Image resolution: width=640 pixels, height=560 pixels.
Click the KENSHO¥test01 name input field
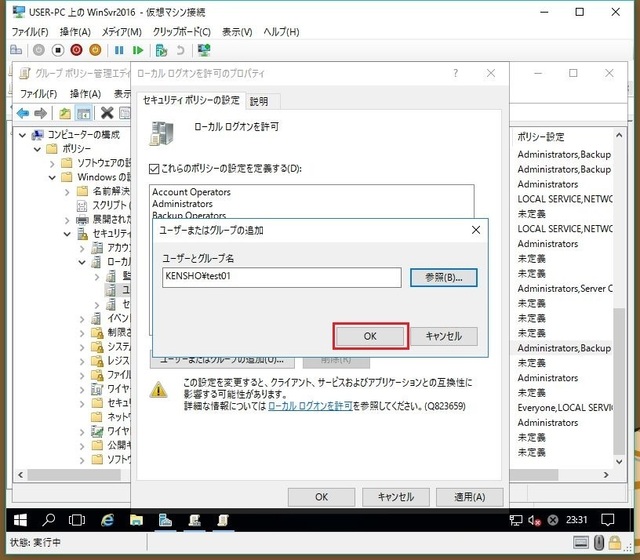280,277
